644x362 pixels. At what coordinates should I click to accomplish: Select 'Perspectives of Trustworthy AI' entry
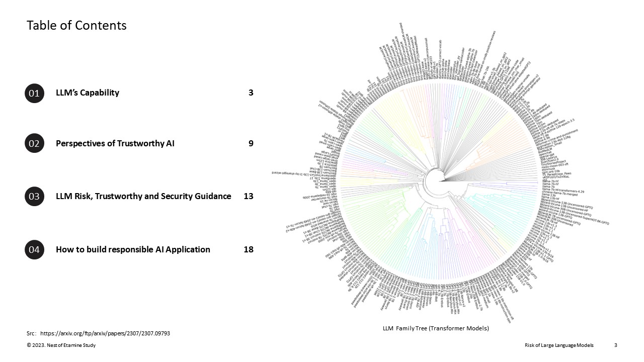click(x=115, y=143)
